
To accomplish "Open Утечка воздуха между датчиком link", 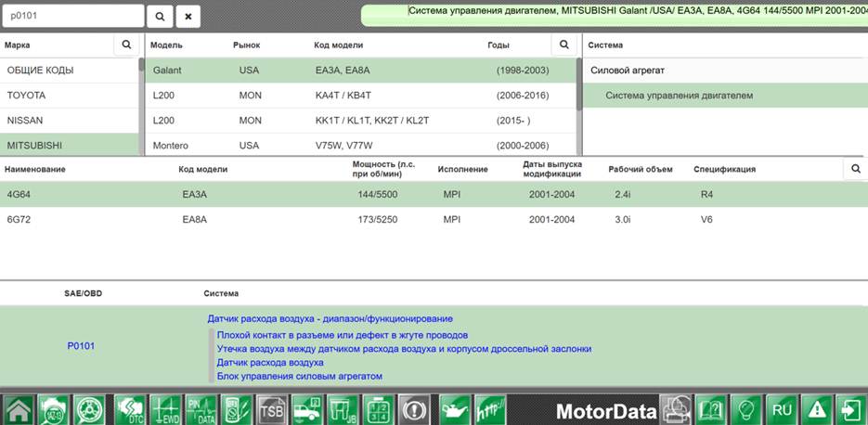I will point(404,349).
